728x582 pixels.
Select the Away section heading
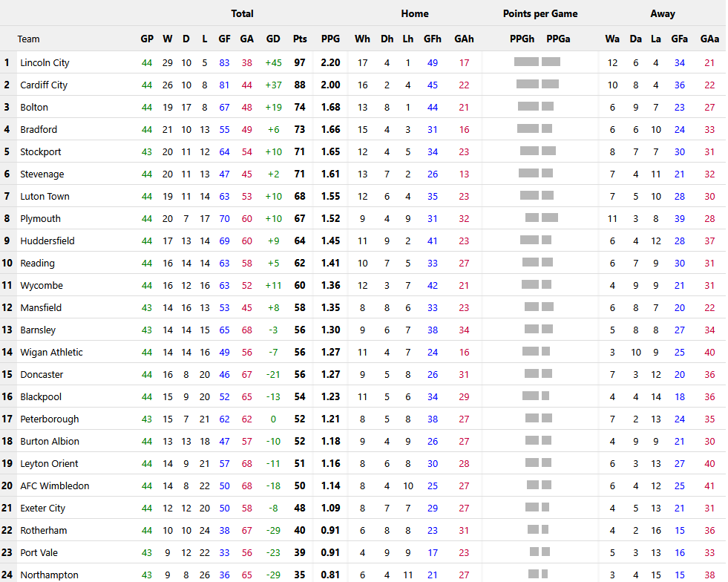click(x=663, y=13)
